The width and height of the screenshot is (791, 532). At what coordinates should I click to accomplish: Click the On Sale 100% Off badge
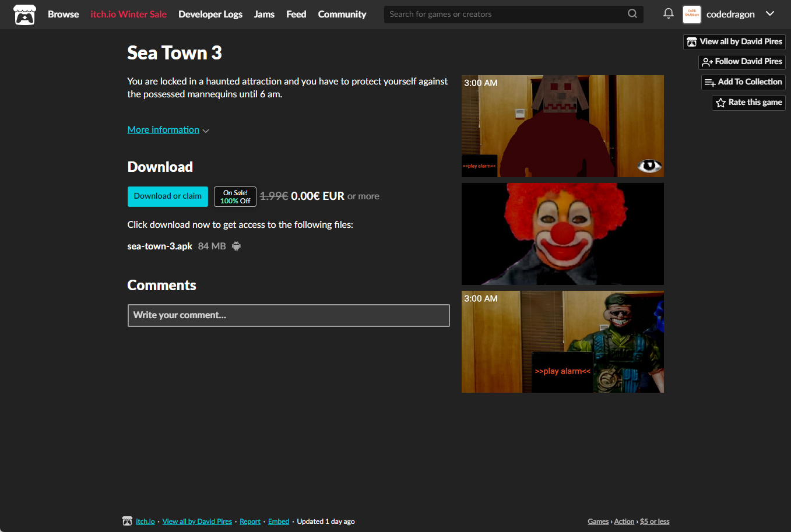coord(235,196)
